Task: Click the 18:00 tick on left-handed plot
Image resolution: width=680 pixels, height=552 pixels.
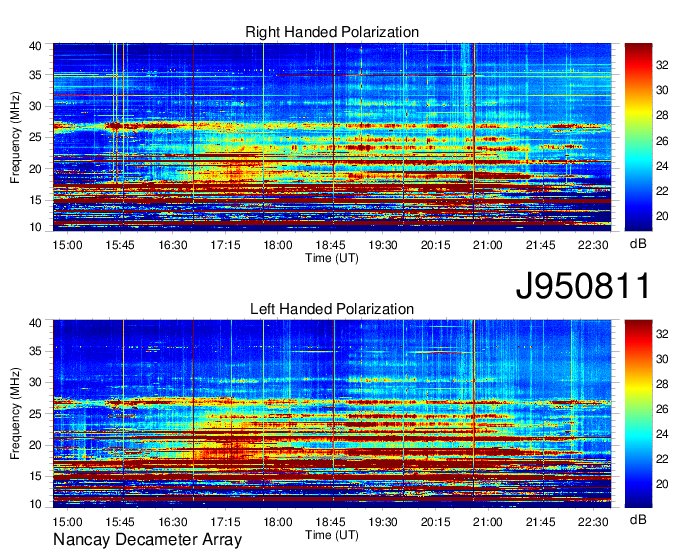Action: pos(278,522)
